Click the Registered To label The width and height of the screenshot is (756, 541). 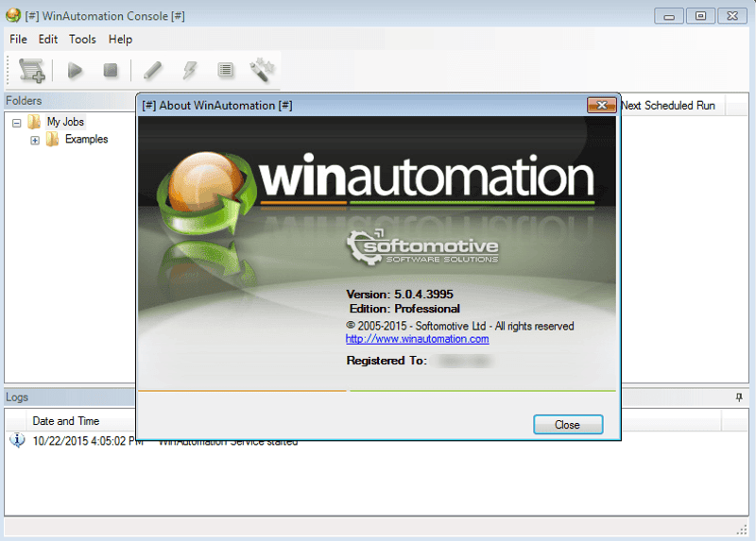pyautogui.click(x=387, y=361)
